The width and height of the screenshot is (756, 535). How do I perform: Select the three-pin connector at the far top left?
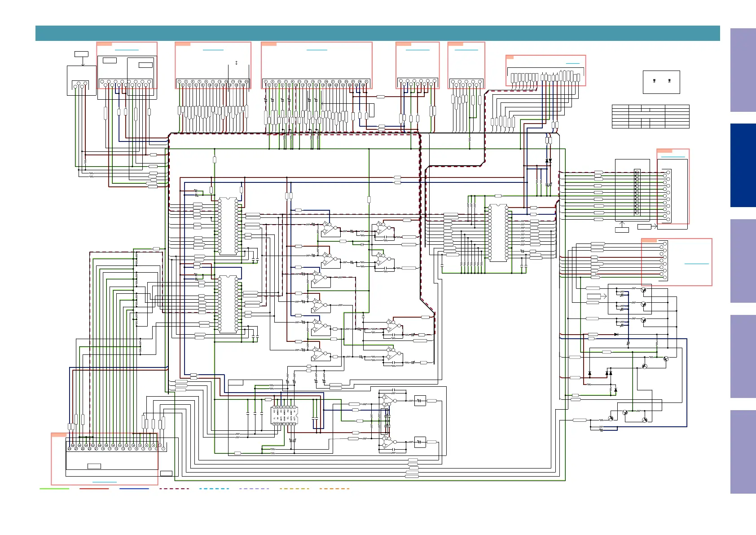[81, 84]
